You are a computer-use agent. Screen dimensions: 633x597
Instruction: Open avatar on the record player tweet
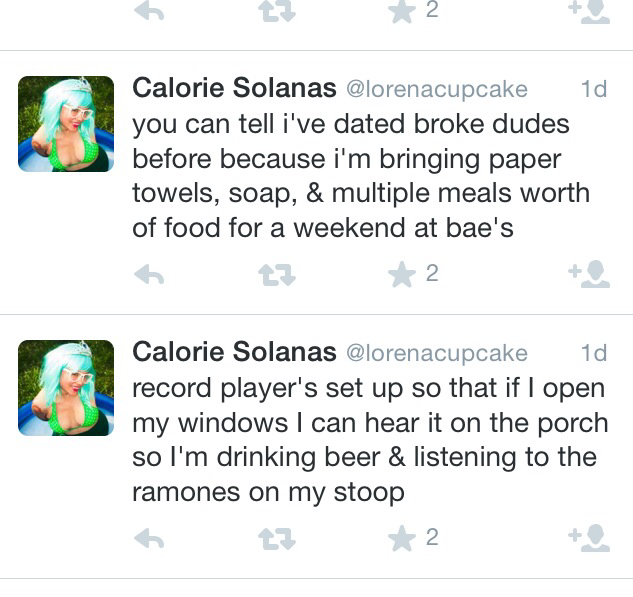pyautogui.click(x=66, y=388)
